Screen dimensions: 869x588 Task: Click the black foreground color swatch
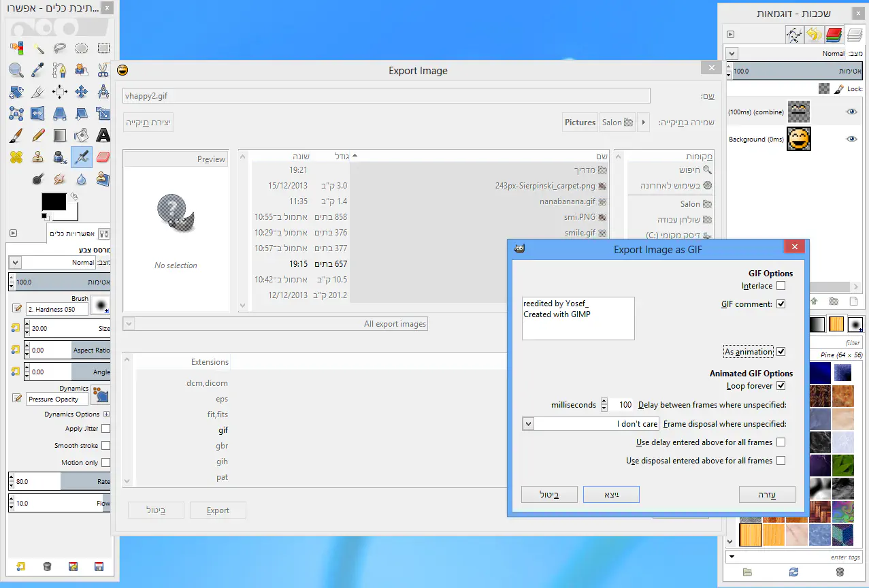point(54,201)
